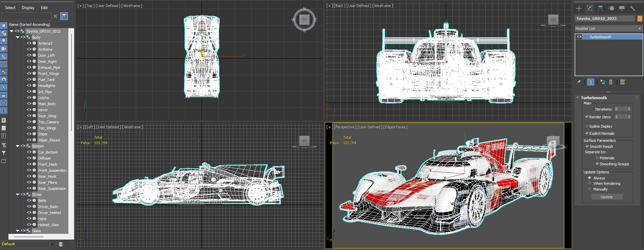Collapse the Driver group in explorer
Viewport: 644px width, 250px height.
(x=18, y=195)
